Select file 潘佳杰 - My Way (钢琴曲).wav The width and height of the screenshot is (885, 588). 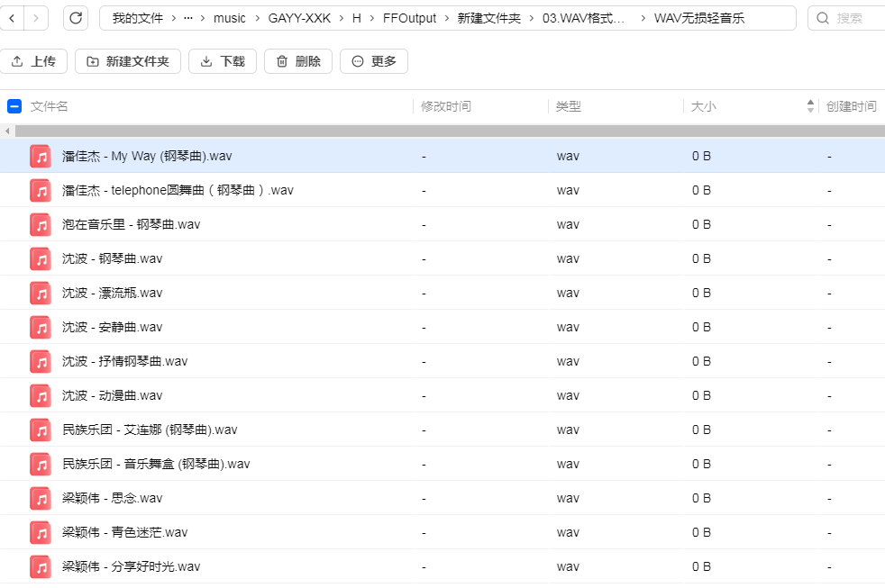point(442,156)
